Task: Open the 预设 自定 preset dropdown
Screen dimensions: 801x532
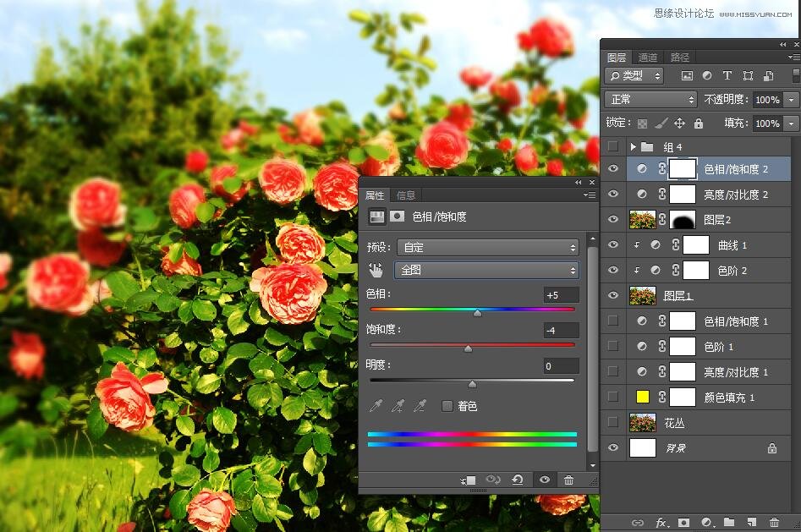Action: [x=488, y=248]
